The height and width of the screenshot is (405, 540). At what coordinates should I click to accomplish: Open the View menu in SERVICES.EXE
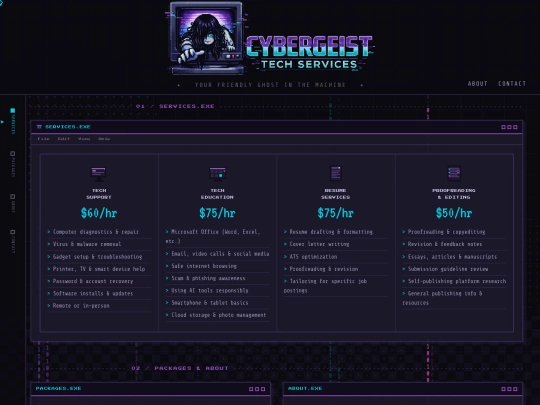[84, 139]
